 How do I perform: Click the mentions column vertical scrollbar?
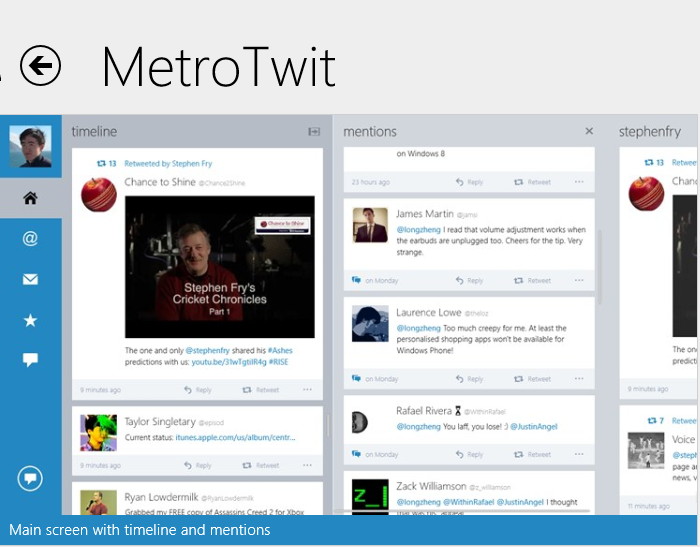tap(599, 267)
